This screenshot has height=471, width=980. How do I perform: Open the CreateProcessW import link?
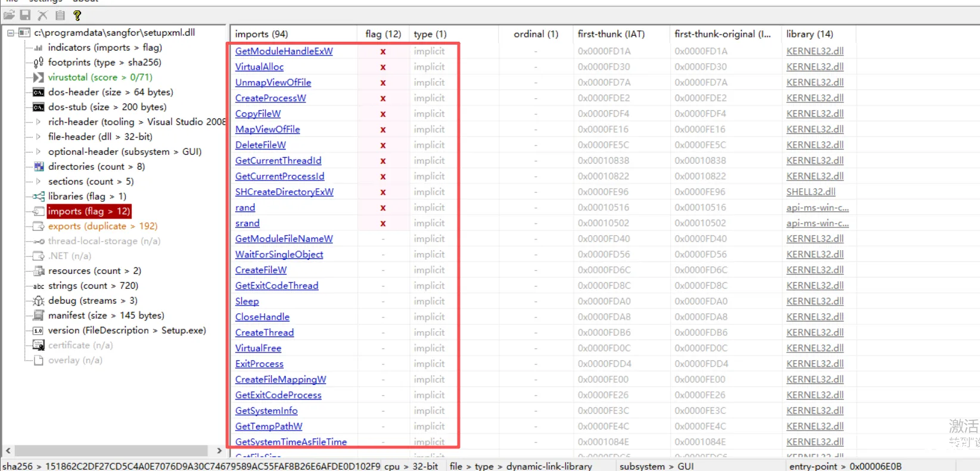pos(270,98)
